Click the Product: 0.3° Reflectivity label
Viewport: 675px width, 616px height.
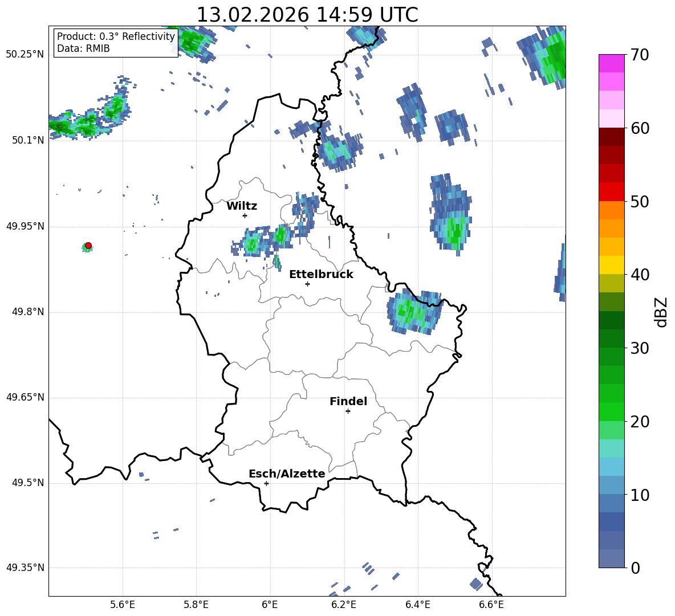click(116, 36)
